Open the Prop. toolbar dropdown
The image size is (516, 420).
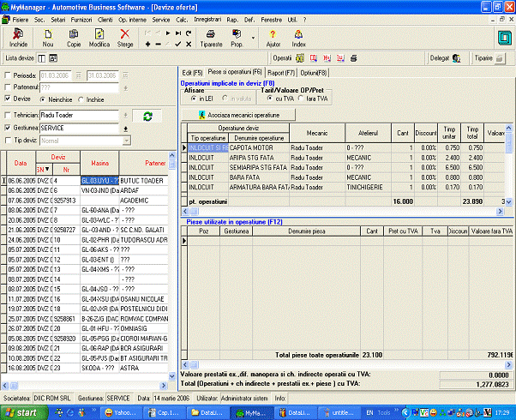click(255, 37)
